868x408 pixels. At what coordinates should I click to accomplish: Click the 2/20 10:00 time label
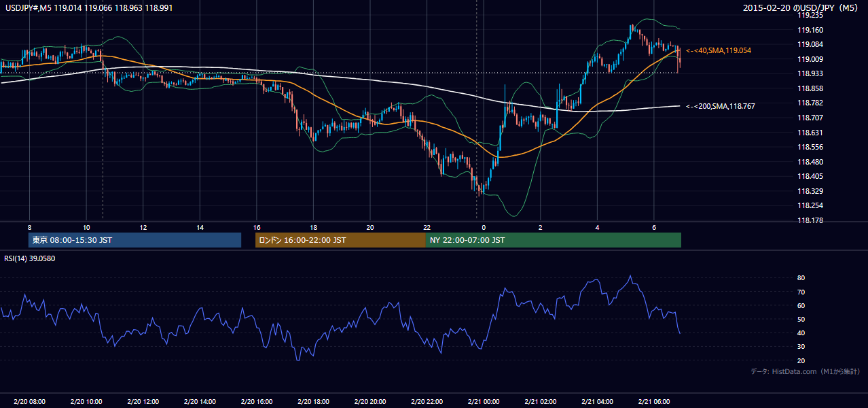(86, 401)
